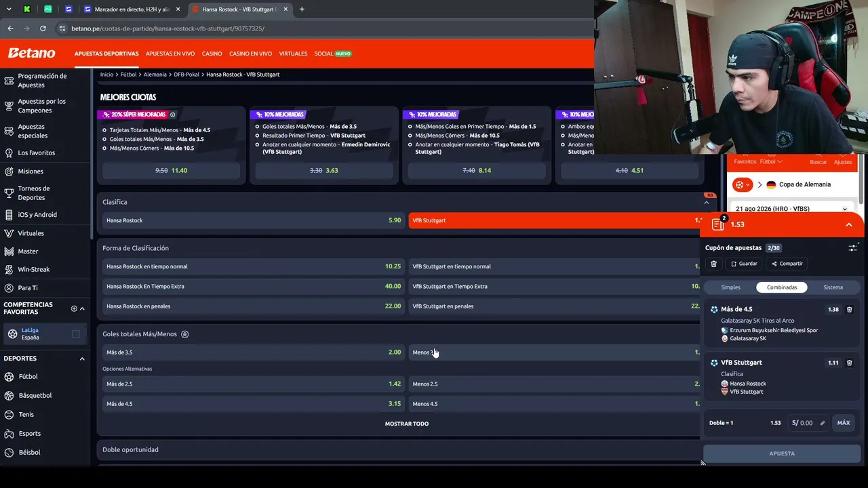Screen dimensions: 868x488
Task: Go to Casino en Vivo section
Action: 250,54
